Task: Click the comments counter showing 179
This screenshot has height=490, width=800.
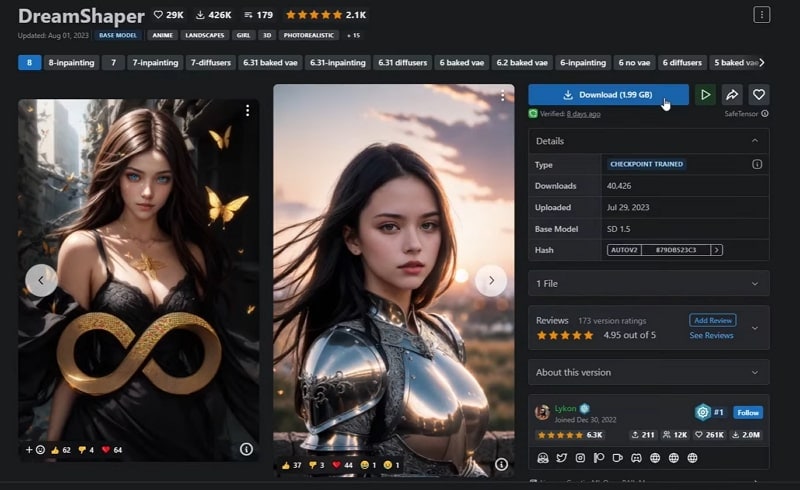Action: 258,15
